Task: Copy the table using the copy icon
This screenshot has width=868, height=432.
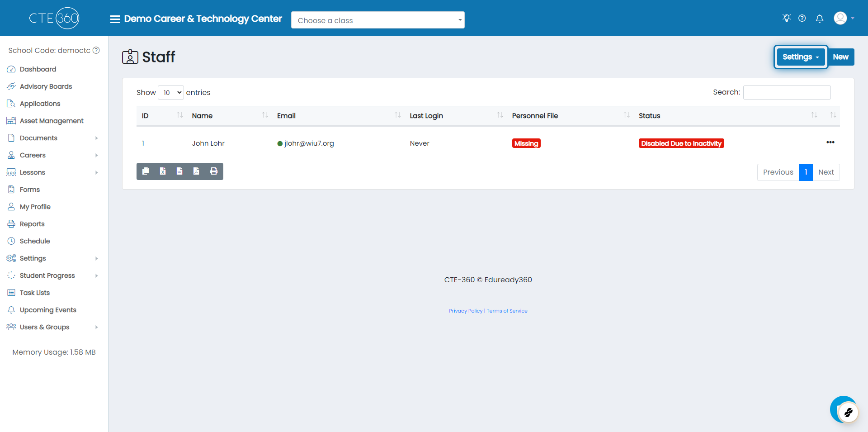Action: pos(146,171)
